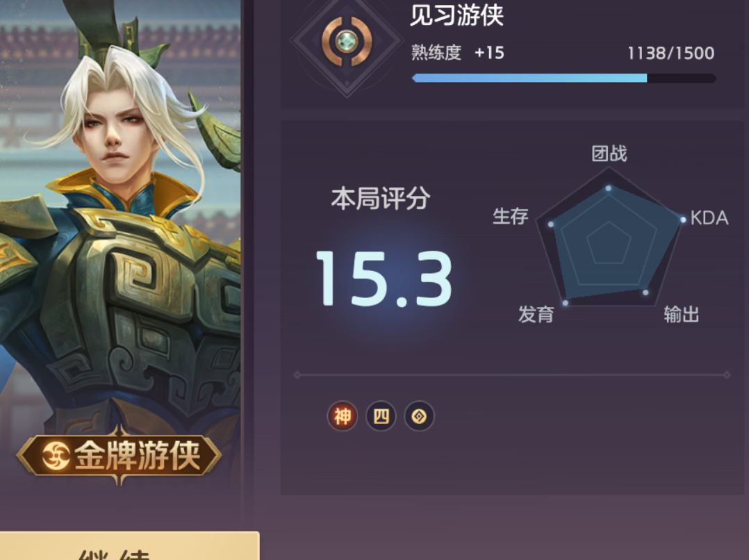Click the 生存 vertex dot on radar
Image resolution: width=749 pixels, height=560 pixels.
point(551,224)
